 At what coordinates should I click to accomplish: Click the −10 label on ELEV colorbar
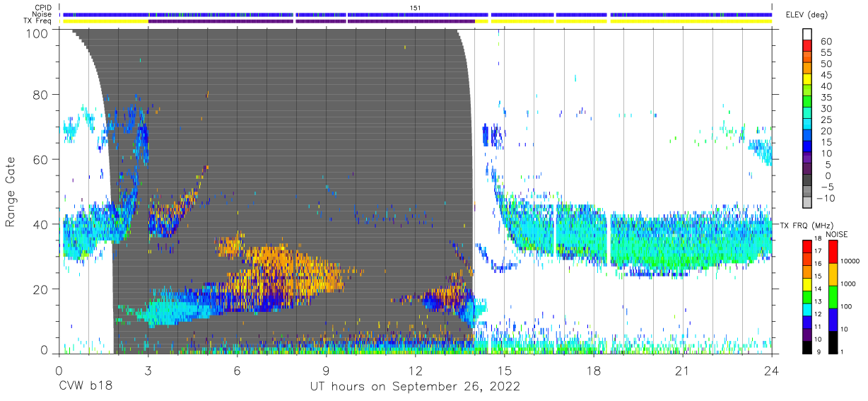tap(825, 198)
